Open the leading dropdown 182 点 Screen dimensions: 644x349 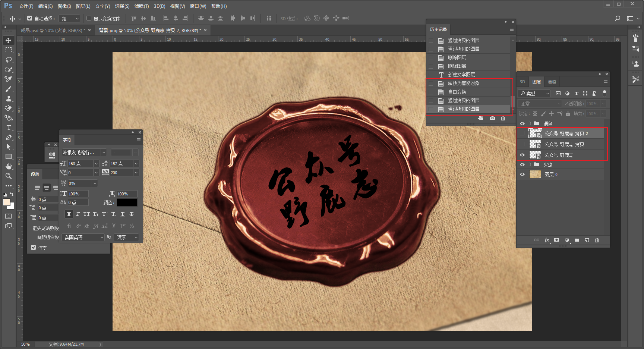pos(136,164)
